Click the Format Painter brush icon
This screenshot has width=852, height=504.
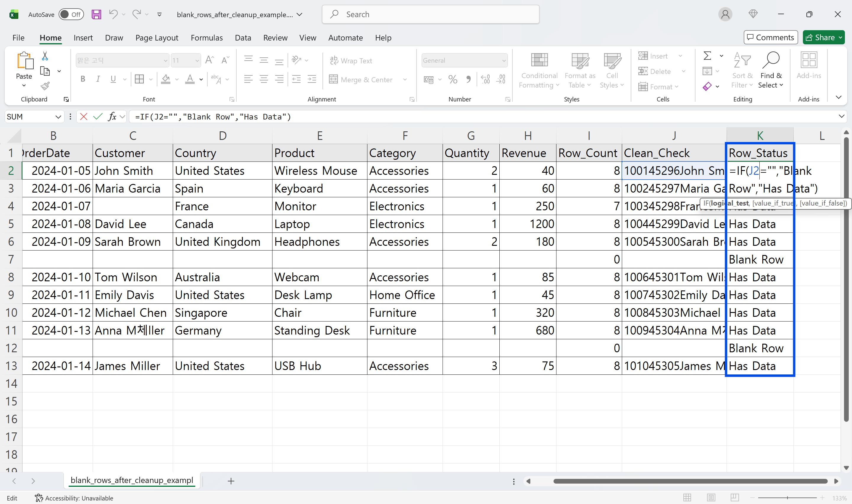45,86
